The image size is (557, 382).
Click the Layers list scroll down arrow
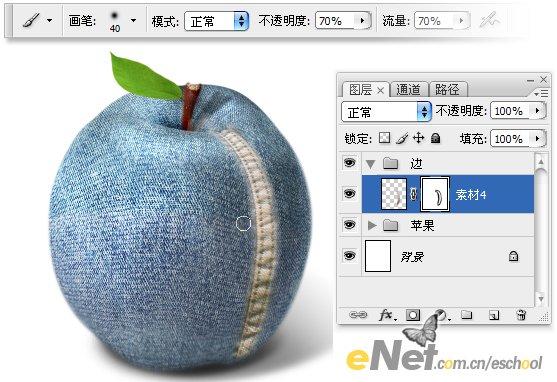click(x=541, y=299)
